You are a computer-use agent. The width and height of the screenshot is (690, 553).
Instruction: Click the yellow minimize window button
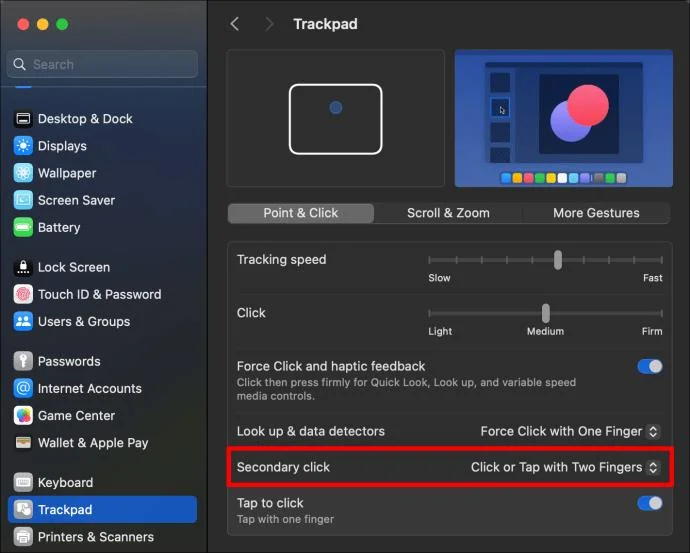43,24
